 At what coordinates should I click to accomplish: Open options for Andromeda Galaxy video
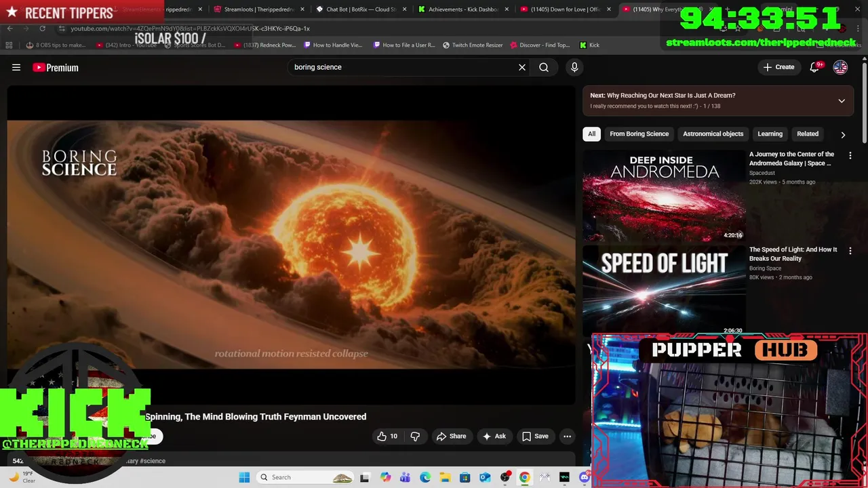[850, 155]
